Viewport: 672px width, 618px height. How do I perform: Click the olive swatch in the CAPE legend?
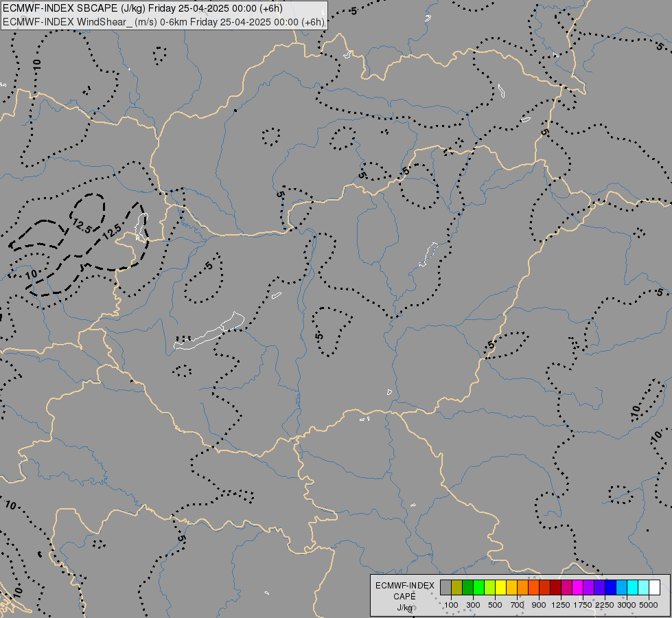tap(457, 587)
